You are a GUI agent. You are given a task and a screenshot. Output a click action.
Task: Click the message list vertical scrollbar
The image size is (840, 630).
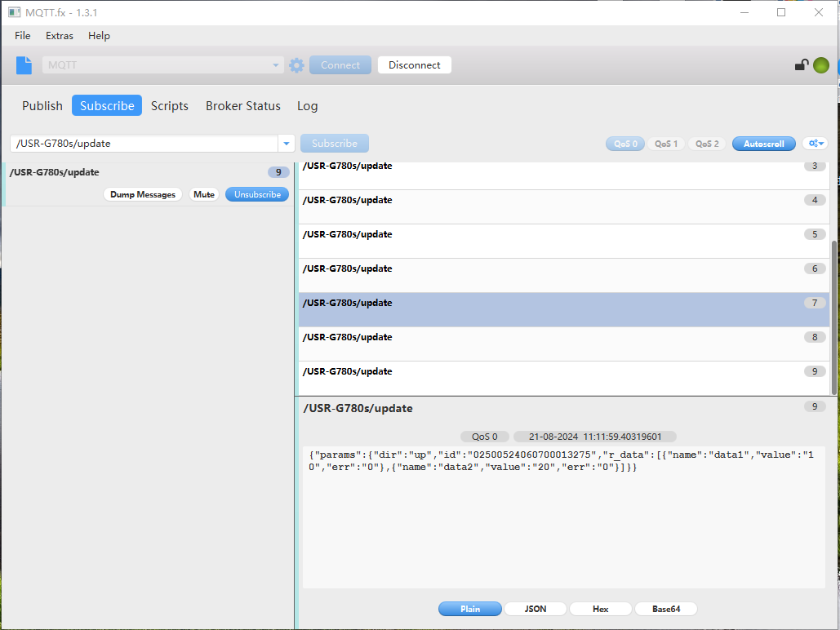(833, 302)
